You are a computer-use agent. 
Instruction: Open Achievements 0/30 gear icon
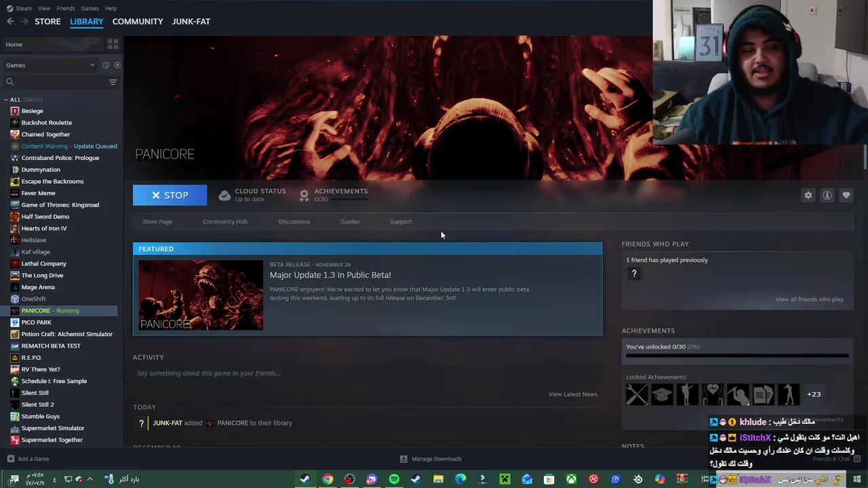[304, 195]
